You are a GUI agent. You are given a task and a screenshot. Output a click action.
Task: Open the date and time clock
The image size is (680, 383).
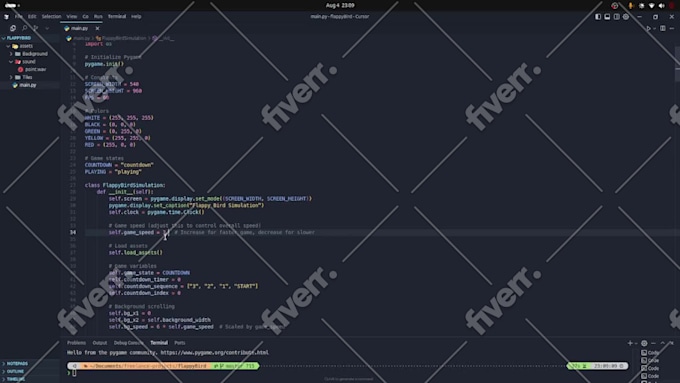340,5
